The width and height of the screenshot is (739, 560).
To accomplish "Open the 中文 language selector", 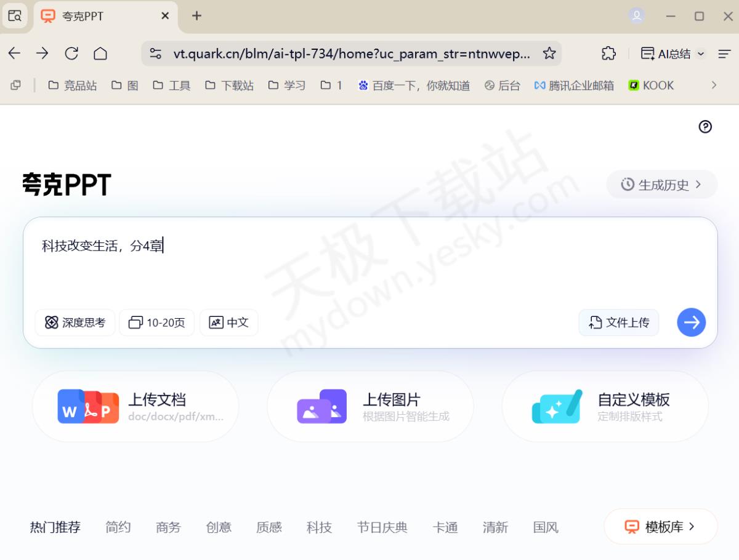I will tap(228, 322).
